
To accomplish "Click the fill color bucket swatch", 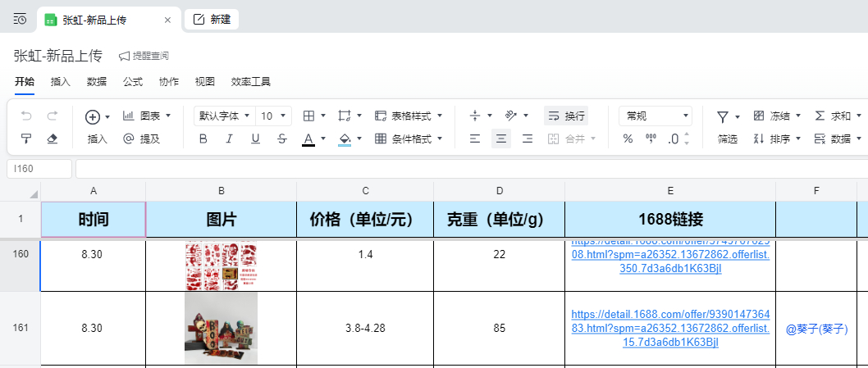I will point(345,139).
